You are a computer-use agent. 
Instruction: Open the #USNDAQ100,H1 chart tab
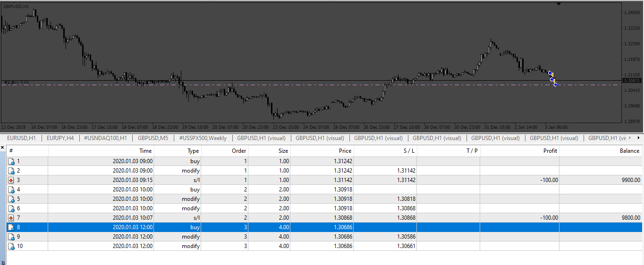pyautogui.click(x=105, y=138)
